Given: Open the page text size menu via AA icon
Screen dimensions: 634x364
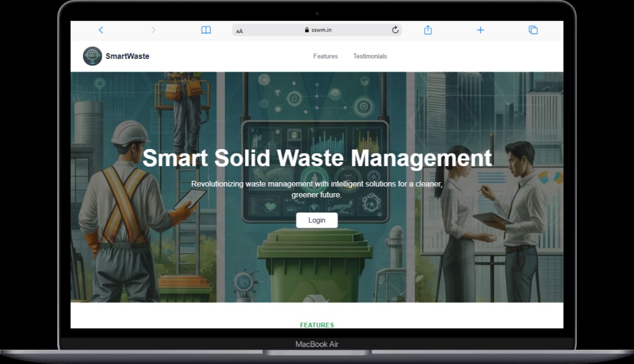Looking at the screenshot, I should tap(240, 31).
